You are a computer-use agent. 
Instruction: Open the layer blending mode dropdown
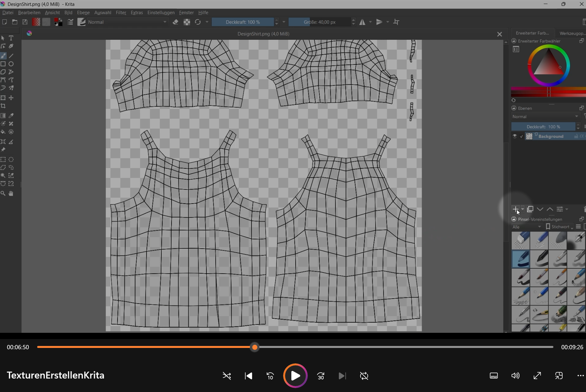point(546,116)
